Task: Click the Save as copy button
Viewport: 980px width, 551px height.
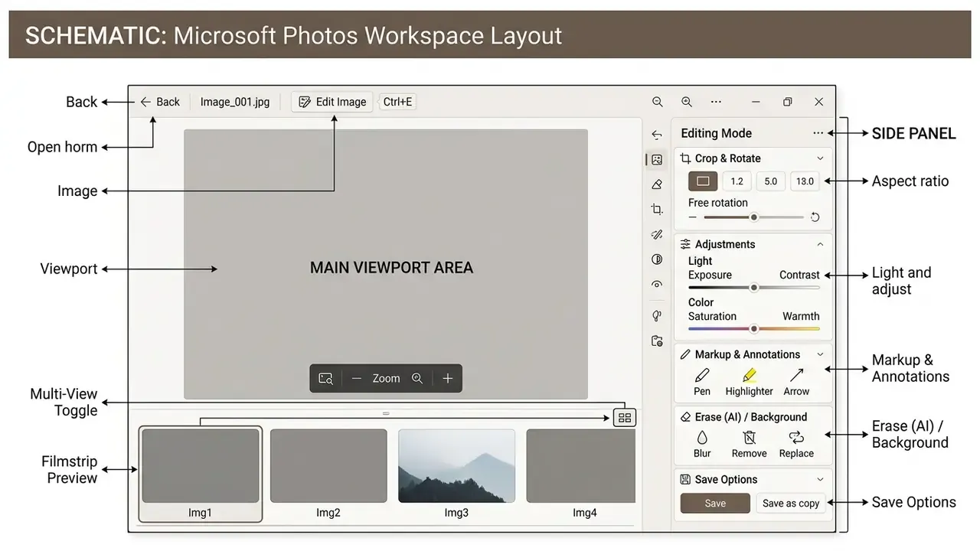Action: click(x=791, y=503)
